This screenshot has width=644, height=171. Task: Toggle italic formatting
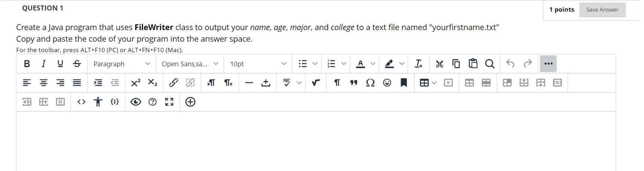coord(43,63)
